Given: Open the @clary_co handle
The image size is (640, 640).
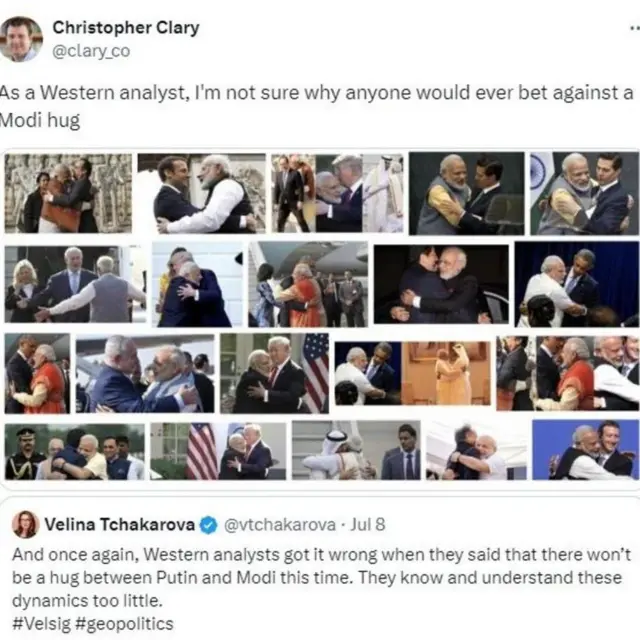Looking at the screenshot, I should point(91,51).
